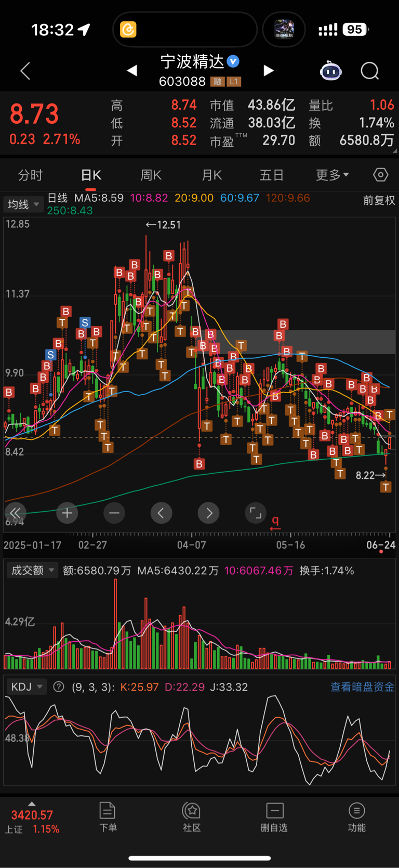The height and width of the screenshot is (868, 399).
Task: Go back using the top-left chevron
Action: (x=25, y=71)
